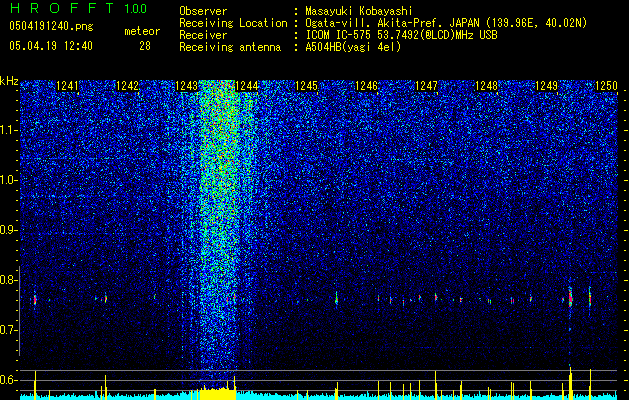Click the 1245 time marker
This screenshot has width=629, height=400.
(x=306, y=86)
